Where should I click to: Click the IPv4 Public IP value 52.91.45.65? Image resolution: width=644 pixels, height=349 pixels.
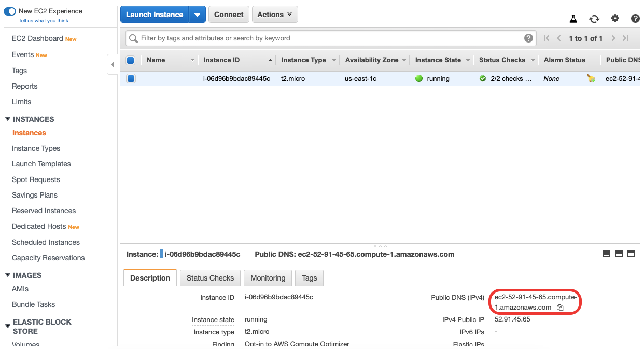click(x=512, y=319)
